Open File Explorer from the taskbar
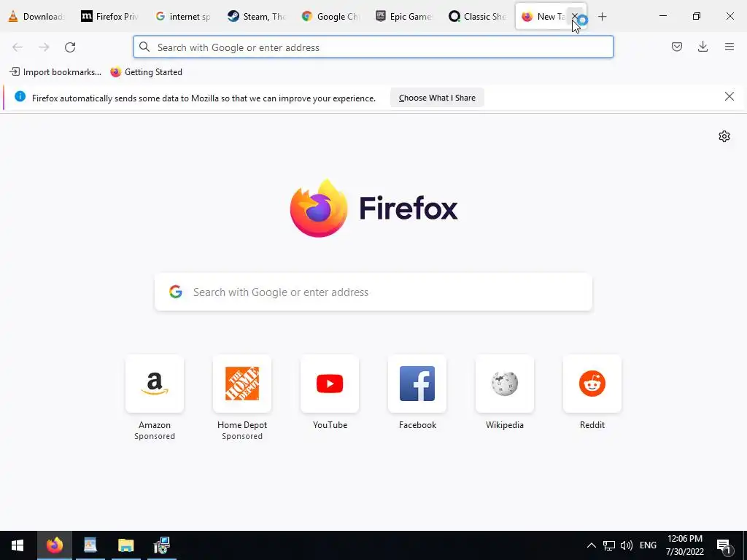The image size is (747, 560). point(125,545)
